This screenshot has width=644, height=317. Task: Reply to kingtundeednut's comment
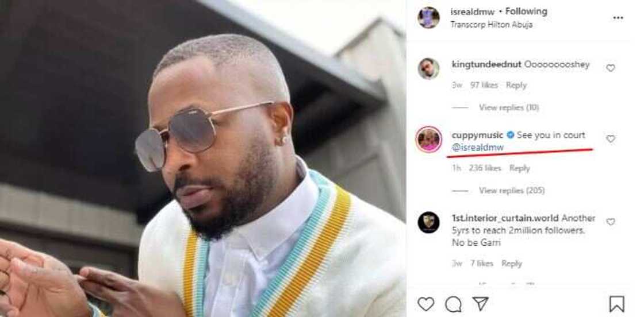pos(516,85)
